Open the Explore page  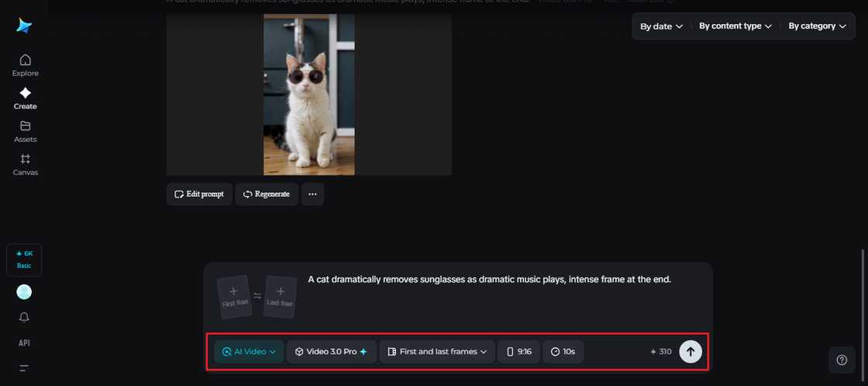pyautogui.click(x=25, y=65)
